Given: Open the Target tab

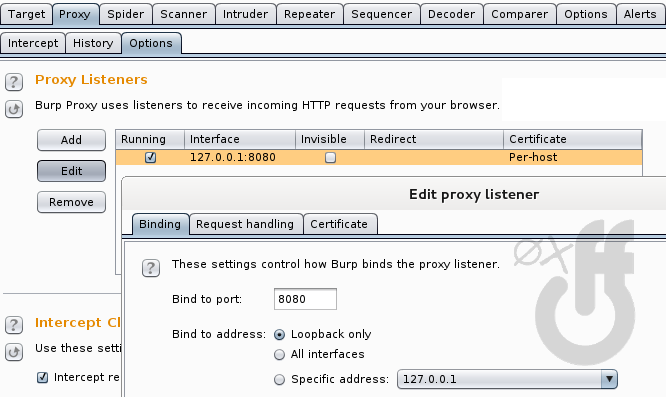Looking at the screenshot, I should pyautogui.click(x=26, y=14).
